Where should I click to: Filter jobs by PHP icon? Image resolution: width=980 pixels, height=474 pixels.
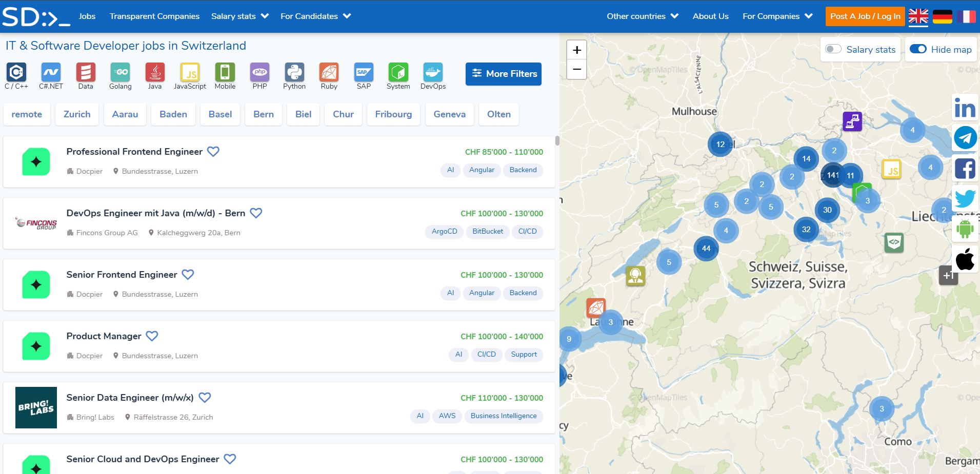coord(260,72)
